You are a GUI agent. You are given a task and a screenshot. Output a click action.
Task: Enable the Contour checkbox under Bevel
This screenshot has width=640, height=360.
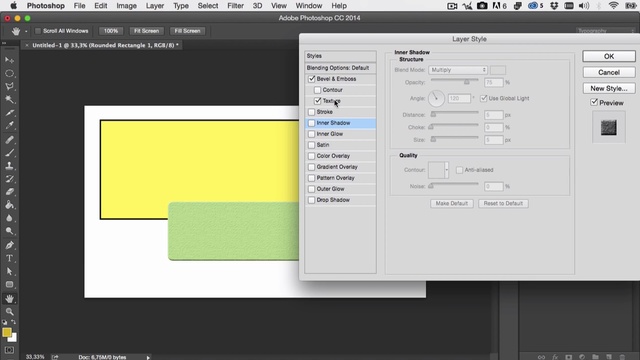(x=318, y=90)
